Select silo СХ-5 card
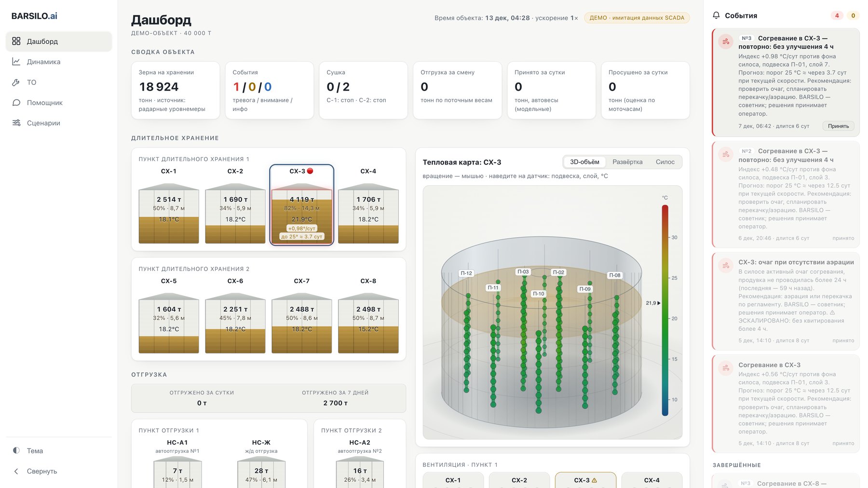This screenshot has width=868, height=488. click(169, 315)
